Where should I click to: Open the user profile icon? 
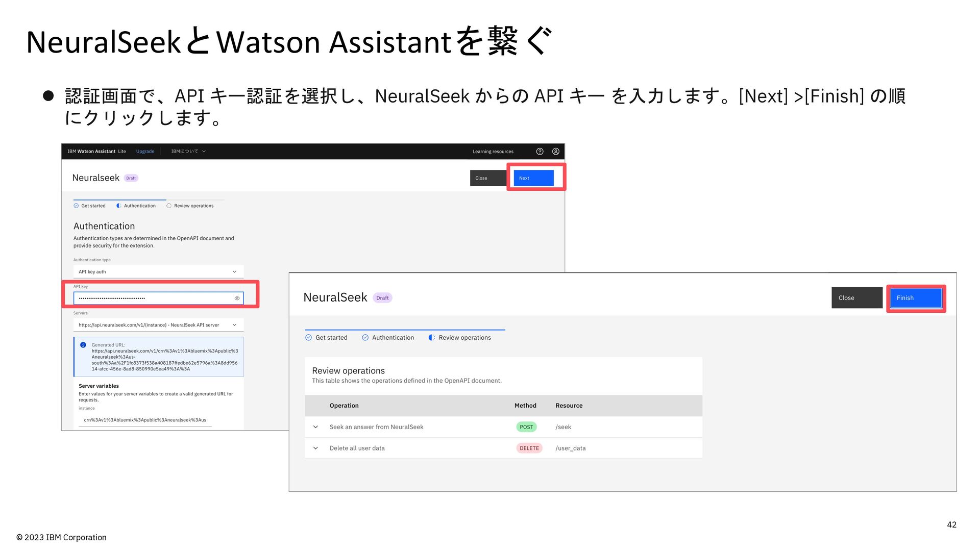tap(556, 152)
